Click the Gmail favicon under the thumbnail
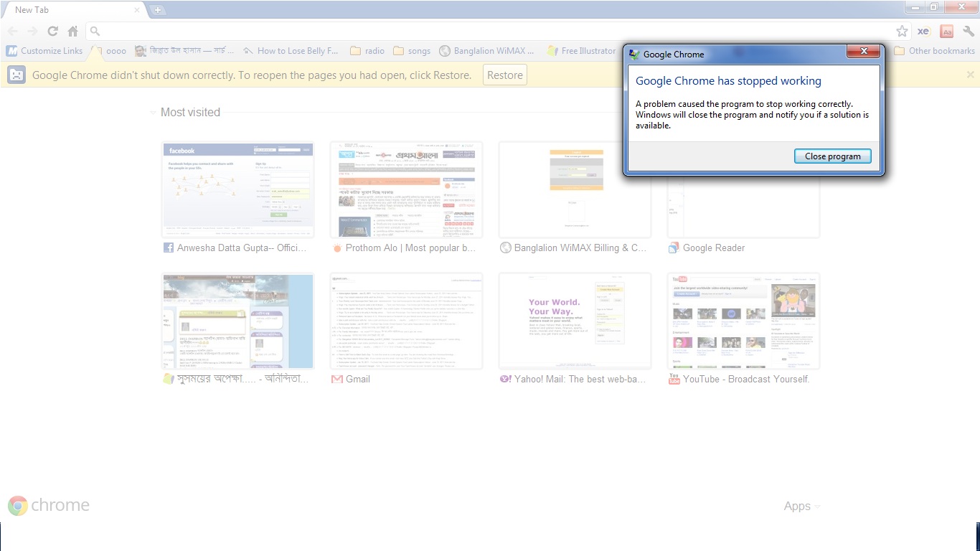This screenshot has height=551, width=980. click(x=337, y=379)
